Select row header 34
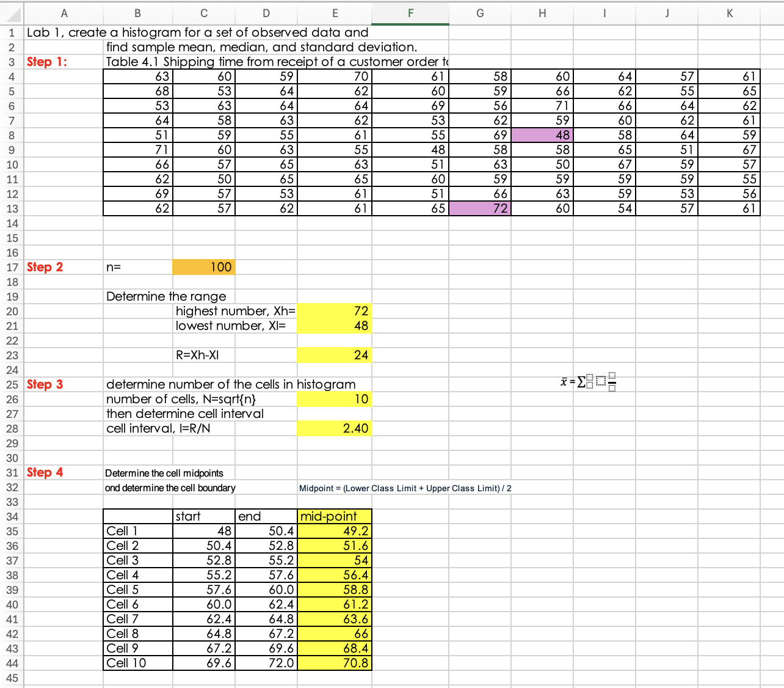 [12, 516]
